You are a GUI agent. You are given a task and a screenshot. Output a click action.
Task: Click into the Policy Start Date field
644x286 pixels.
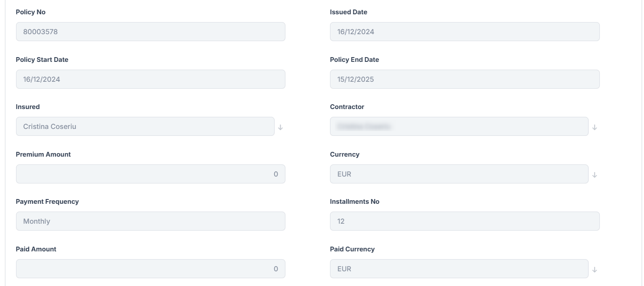click(150, 79)
